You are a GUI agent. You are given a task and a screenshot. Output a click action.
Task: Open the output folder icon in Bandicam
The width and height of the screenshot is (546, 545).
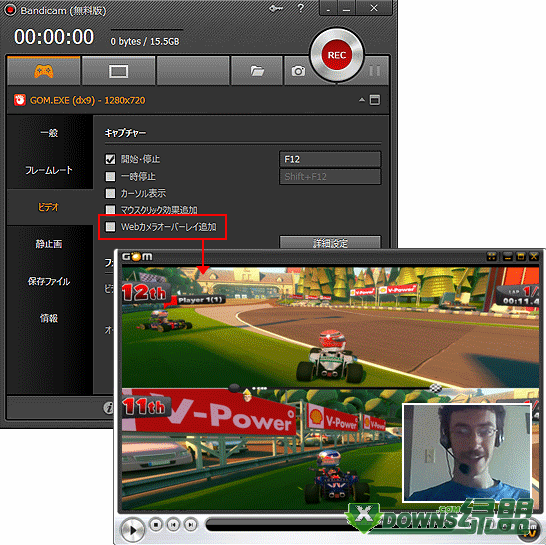click(257, 71)
